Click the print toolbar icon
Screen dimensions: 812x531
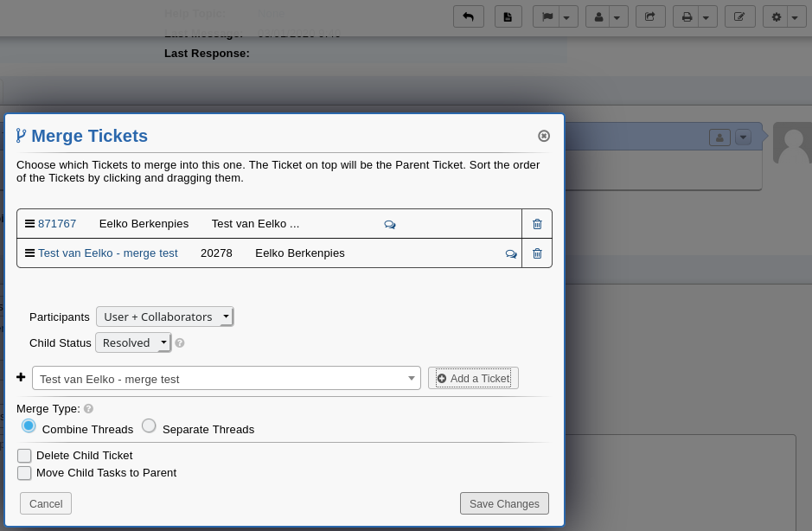click(687, 16)
